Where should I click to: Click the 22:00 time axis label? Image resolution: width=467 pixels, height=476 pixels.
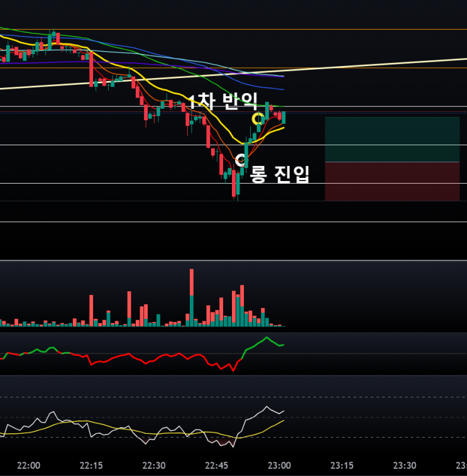(x=29, y=465)
